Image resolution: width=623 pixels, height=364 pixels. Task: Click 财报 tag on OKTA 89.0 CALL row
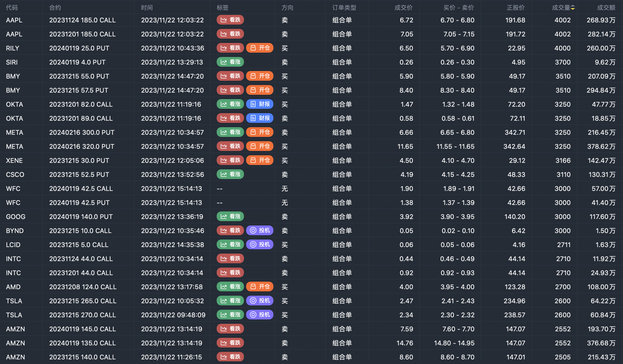(x=260, y=118)
